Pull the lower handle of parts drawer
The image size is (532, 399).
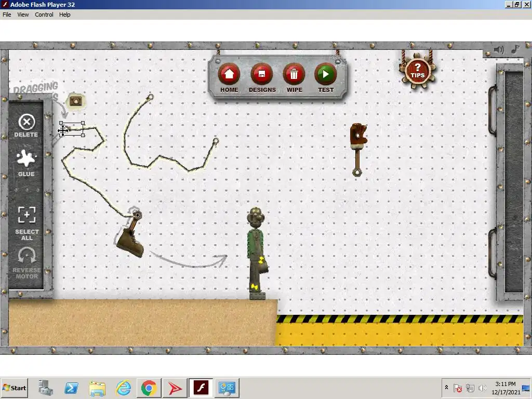point(493,254)
